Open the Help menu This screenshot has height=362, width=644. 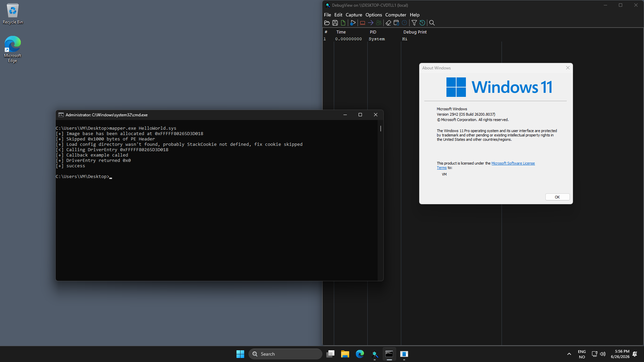click(415, 15)
